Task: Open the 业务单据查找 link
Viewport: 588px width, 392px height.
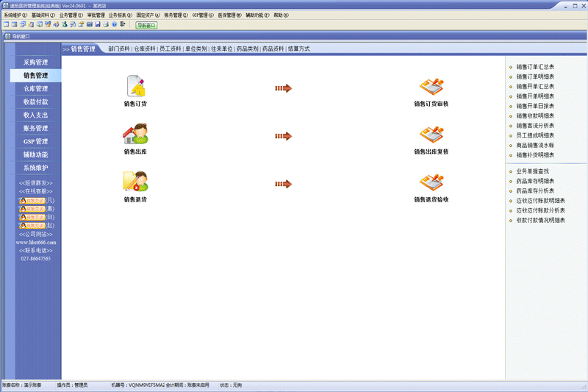Action: coord(532,171)
